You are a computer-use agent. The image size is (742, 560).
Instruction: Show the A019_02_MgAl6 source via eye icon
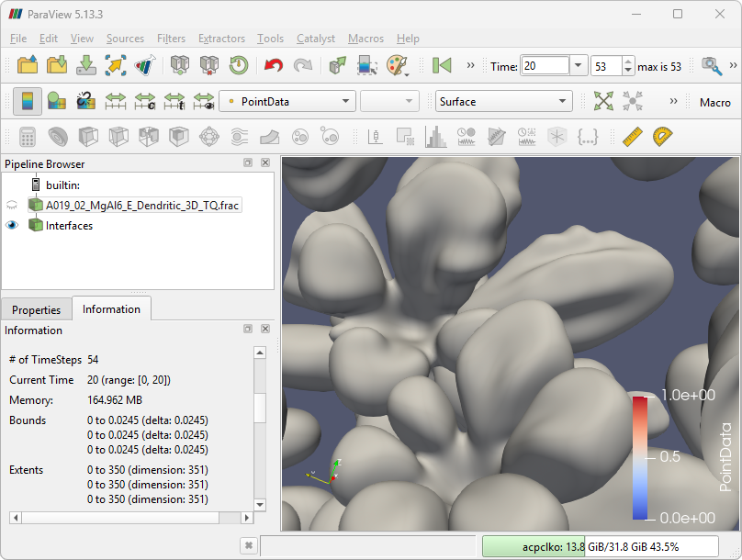point(13,206)
